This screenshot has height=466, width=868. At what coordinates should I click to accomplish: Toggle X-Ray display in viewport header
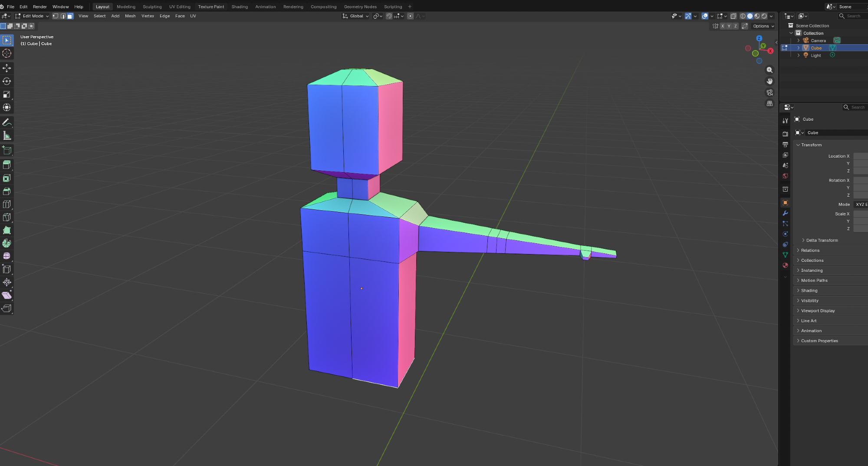733,16
